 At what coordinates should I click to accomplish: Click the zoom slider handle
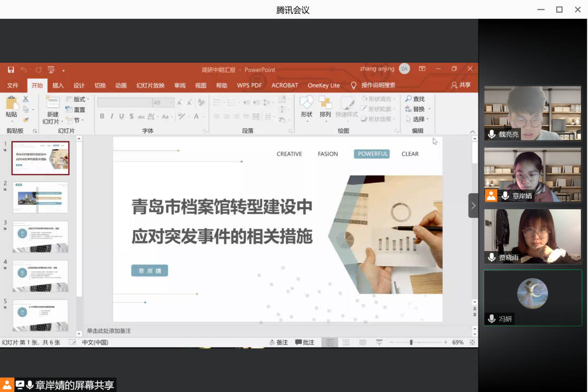tap(411, 342)
